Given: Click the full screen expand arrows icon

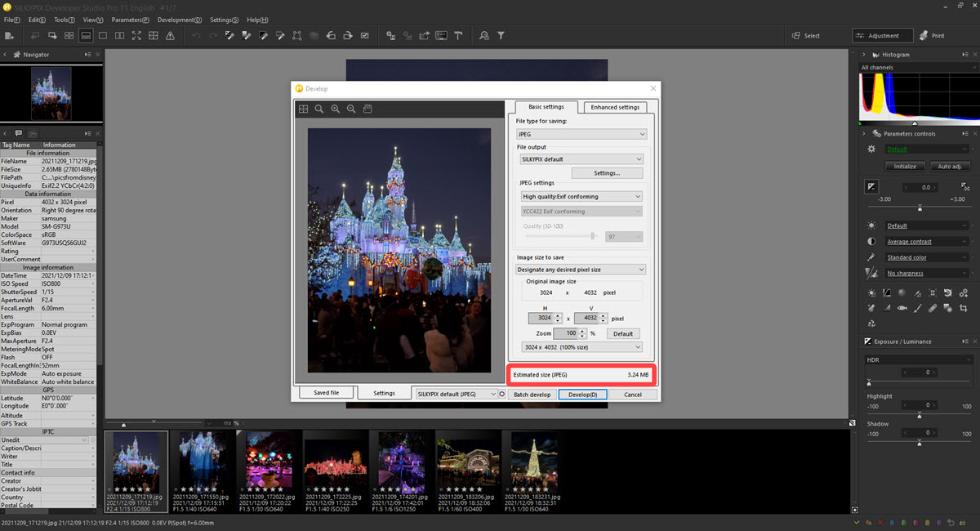Looking at the screenshot, I should click(x=136, y=36).
